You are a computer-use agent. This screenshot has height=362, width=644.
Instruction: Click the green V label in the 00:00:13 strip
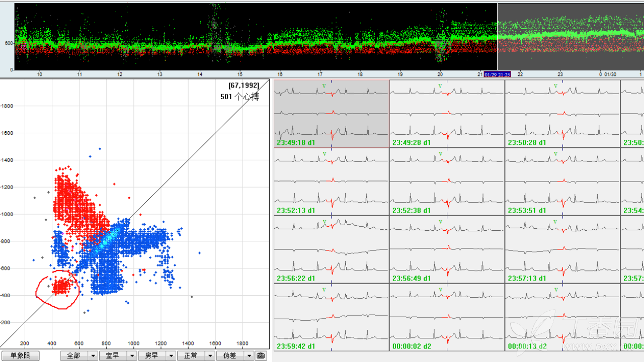pyautogui.click(x=556, y=290)
